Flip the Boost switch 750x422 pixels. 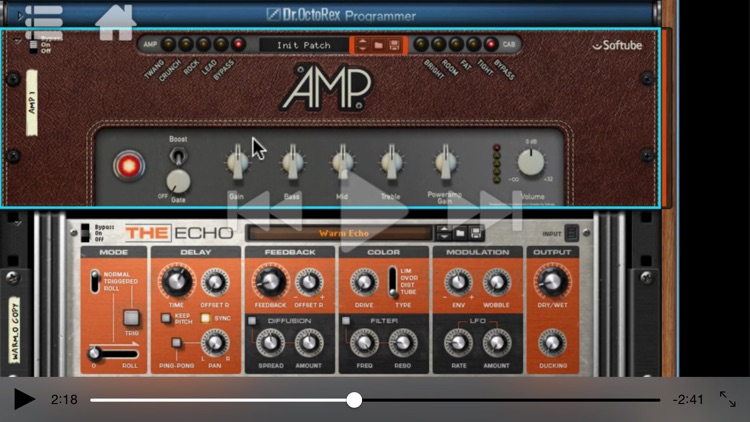coord(178,155)
